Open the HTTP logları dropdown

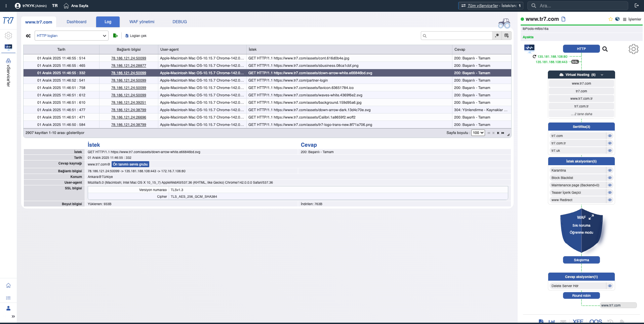click(x=72, y=36)
